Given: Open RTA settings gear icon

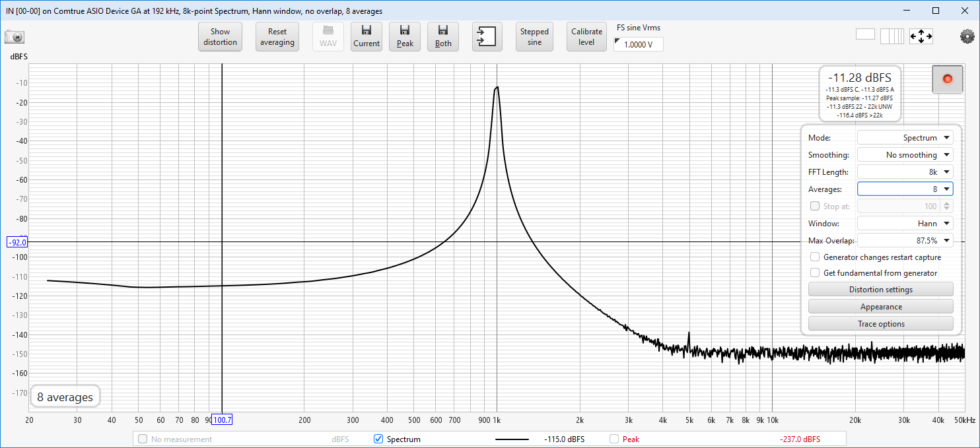Looking at the screenshot, I should click(x=967, y=36).
